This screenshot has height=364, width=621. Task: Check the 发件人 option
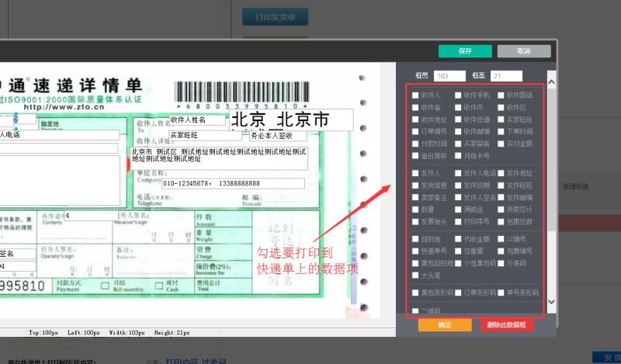(x=415, y=173)
